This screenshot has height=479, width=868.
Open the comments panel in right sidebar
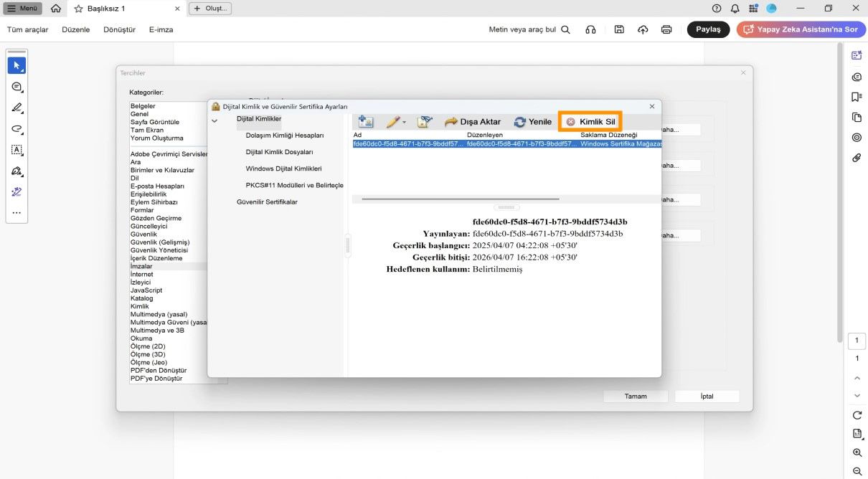[857, 77]
